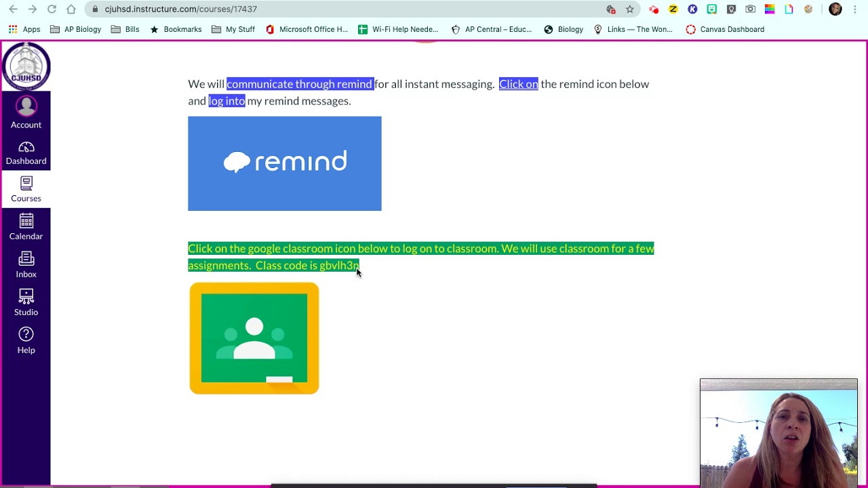Click the yellow Z extension icon
868x488 pixels.
click(673, 9)
